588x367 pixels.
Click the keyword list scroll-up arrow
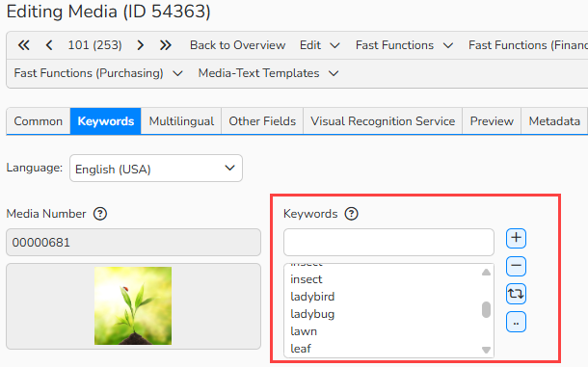click(487, 273)
